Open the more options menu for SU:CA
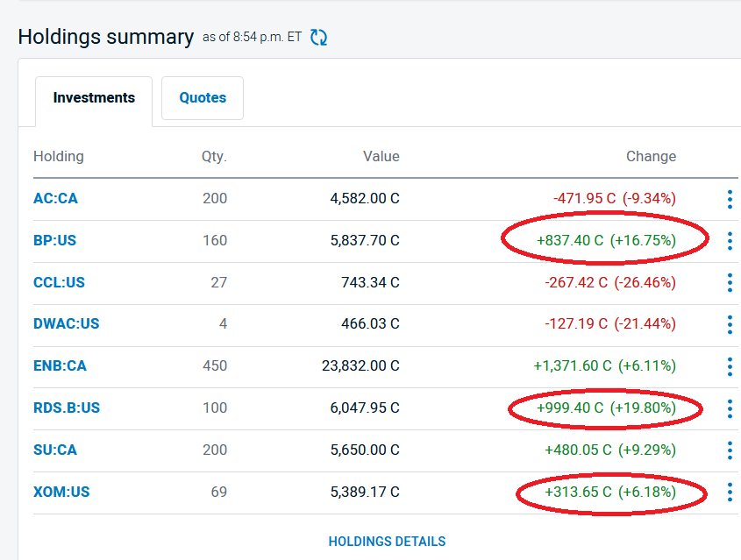This screenshot has height=560, width=741. click(x=730, y=451)
